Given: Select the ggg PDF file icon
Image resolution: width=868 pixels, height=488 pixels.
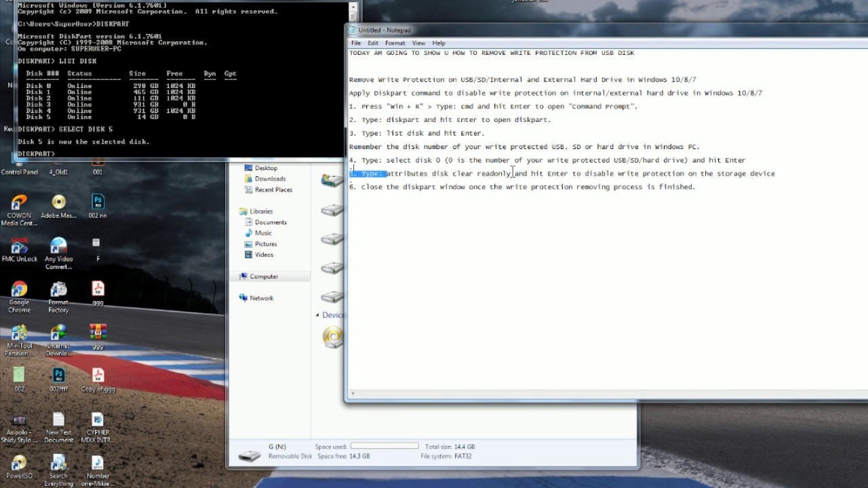Looking at the screenshot, I should coord(98,293).
